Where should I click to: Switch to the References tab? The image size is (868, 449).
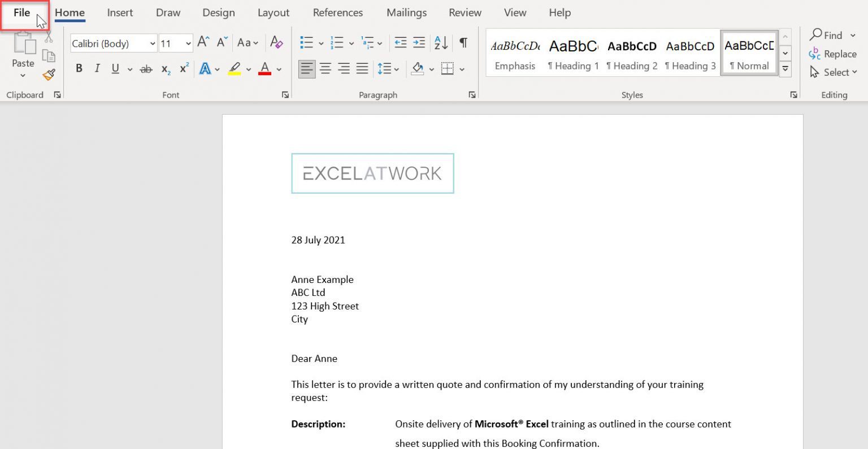pyautogui.click(x=338, y=12)
